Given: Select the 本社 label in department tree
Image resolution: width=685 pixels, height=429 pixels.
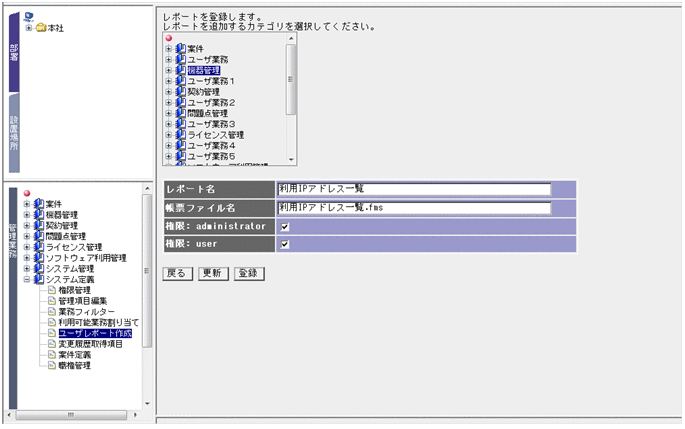Looking at the screenshot, I should click(55, 28).
